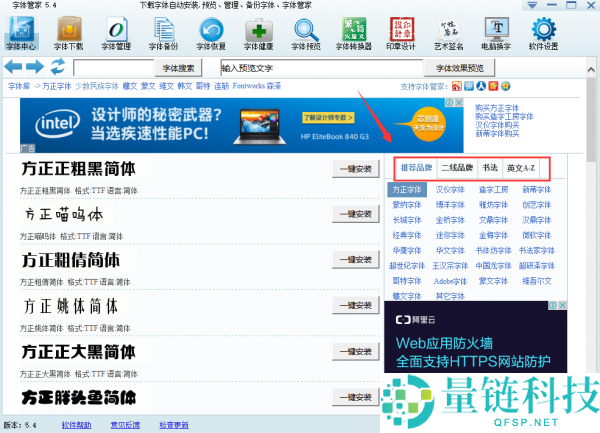
Task: Launch the 艺术签名 (Art Signature) tool
Action: pos(448,33)
